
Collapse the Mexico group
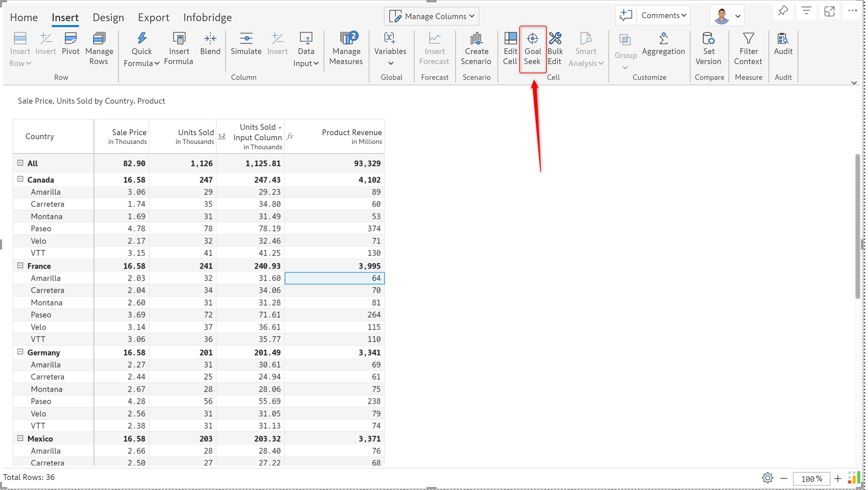20,438
